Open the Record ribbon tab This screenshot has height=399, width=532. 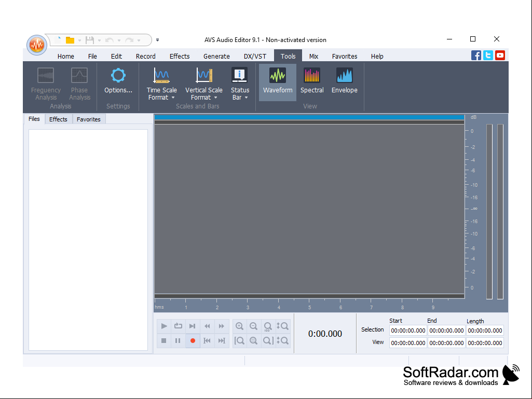point(145,57)
